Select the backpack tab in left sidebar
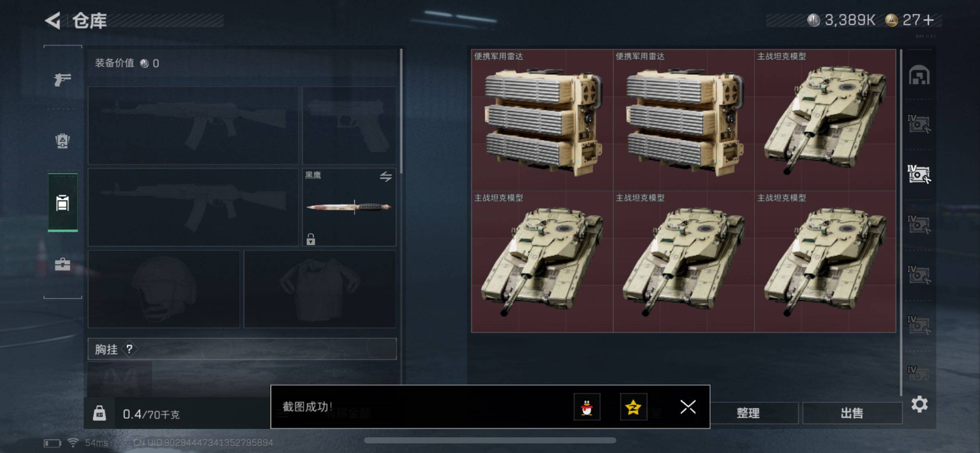The width and height of the screenshot is (980, 453). coord(62,141)
